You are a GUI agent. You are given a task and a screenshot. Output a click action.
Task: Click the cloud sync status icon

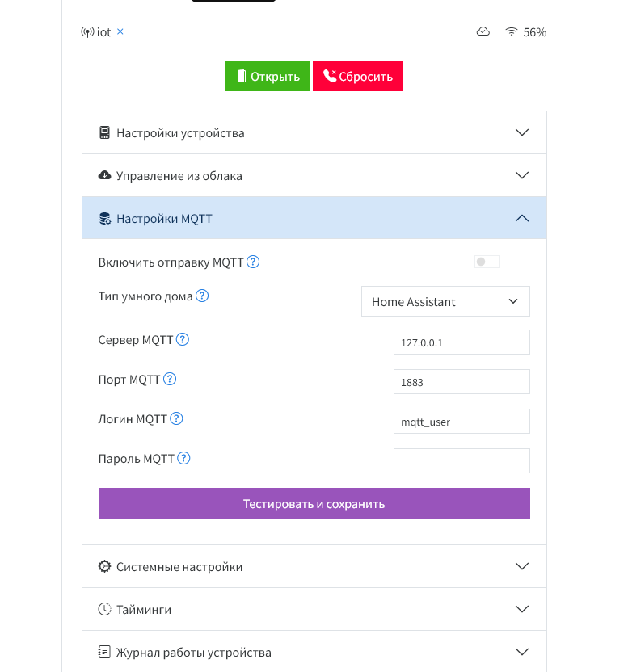483,31
